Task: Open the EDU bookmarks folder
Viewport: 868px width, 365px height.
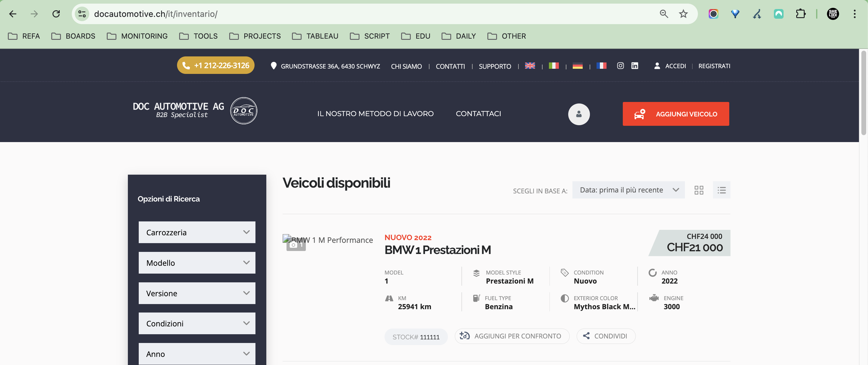Action: [x=416, y=36]
